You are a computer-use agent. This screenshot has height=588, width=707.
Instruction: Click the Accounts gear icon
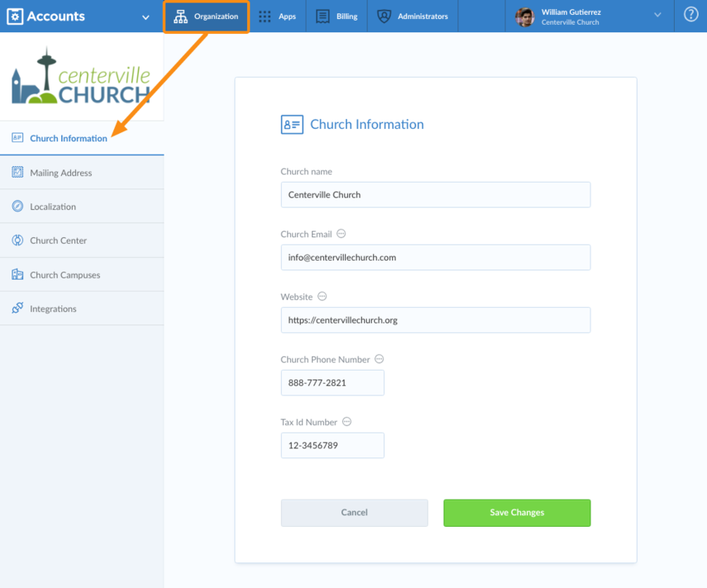(15, 16)
